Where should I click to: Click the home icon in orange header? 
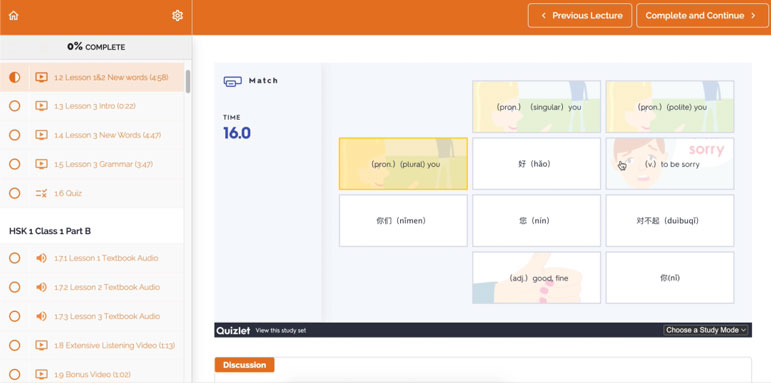pyautogui.click(x=13, y=16)
